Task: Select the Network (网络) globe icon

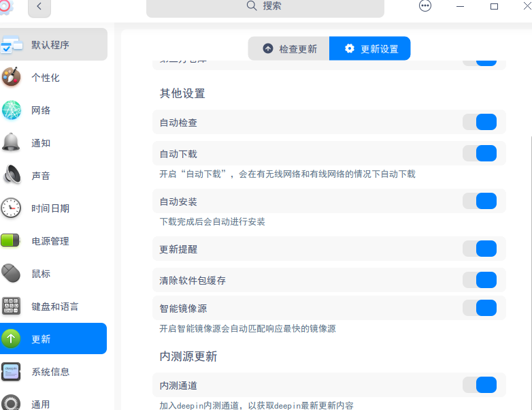Action: point(11,110)
